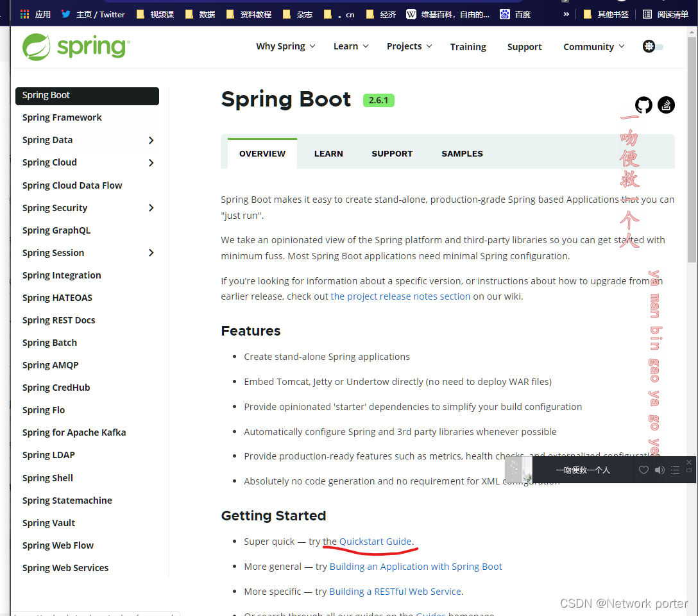This screenshot has height=616, width=698.
Task: Open the Stack Overflow icon beside title
Action: click(666, 105)
